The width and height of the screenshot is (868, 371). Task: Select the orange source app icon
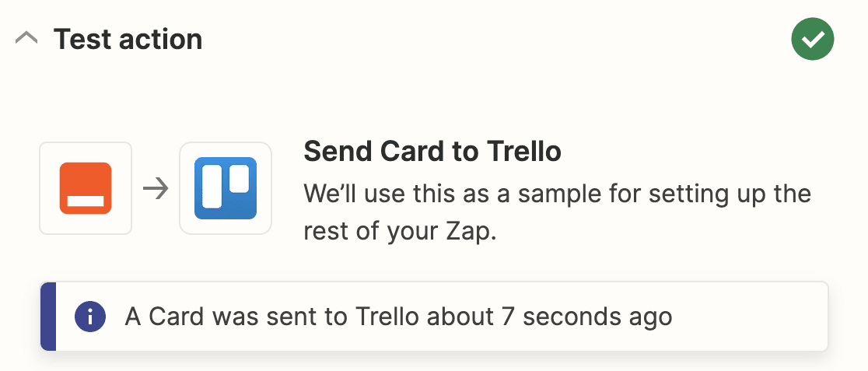click(x=86, y=188)
